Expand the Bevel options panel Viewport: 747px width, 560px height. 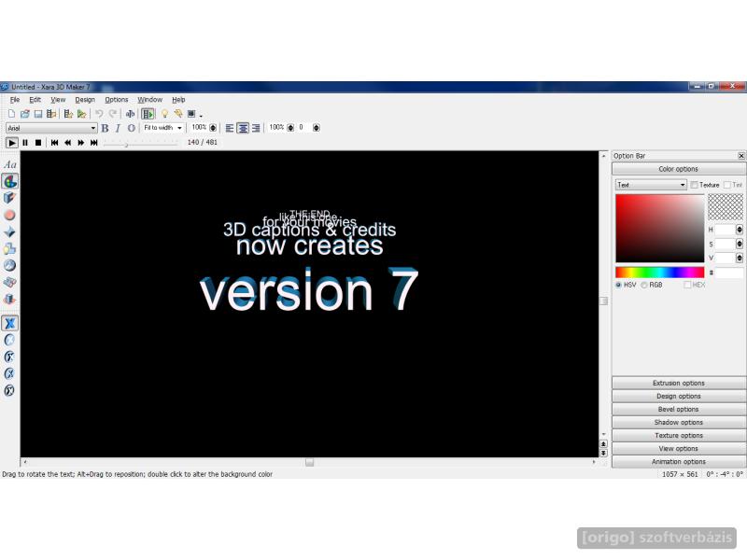click(x=679, y=410)
